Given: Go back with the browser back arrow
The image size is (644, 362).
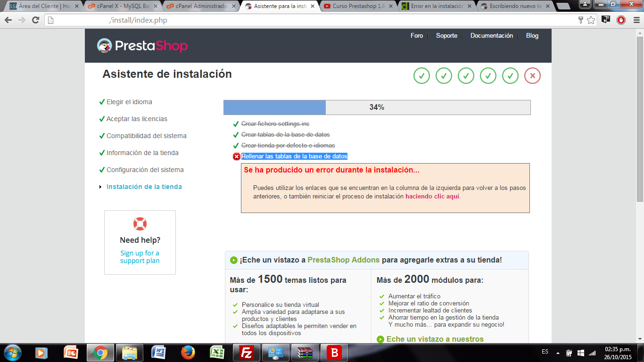Looking at the screenshot, I should tap(8, 20).
